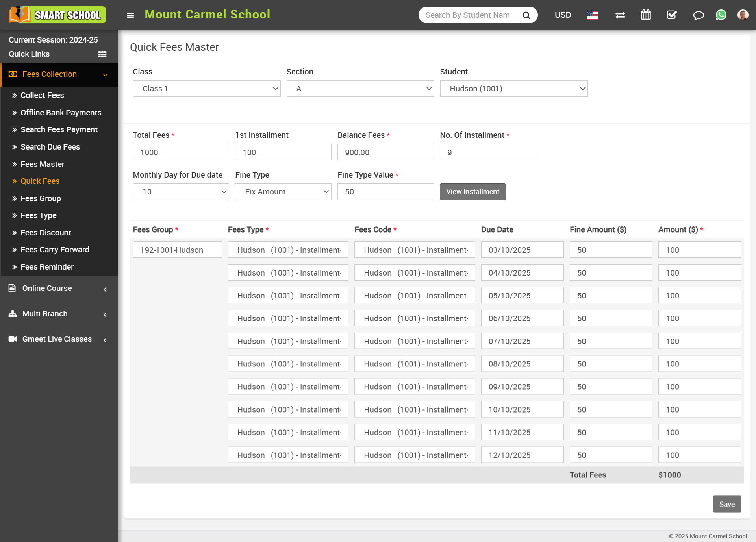Open the task checklist icon
Image resolution: width=756 pixels, height=542 pixels.
[x=672, y=15]
